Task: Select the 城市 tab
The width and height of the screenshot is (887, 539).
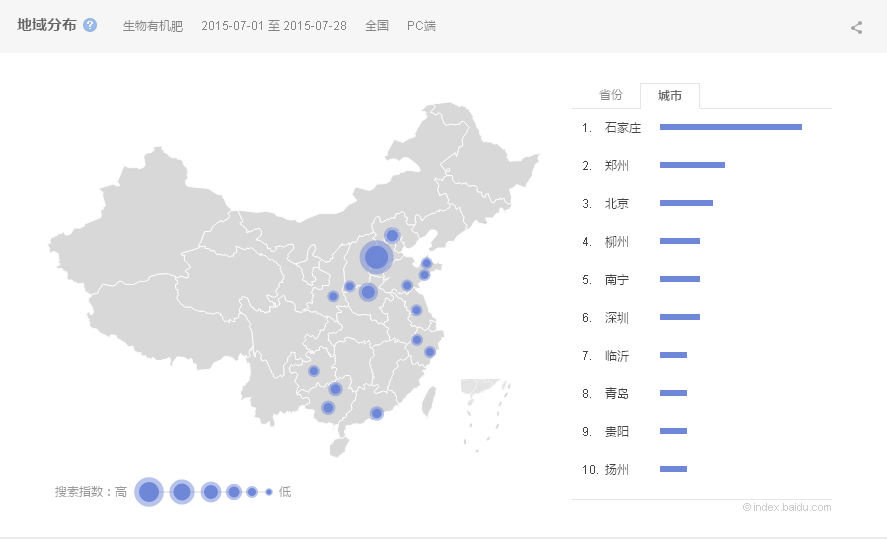Action: [x=670, y=96]
